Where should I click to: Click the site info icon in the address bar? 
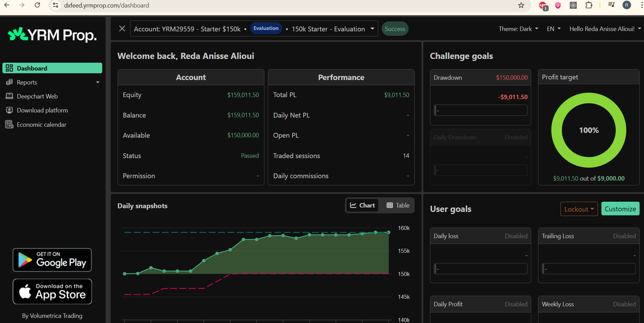tap(55, 5)
